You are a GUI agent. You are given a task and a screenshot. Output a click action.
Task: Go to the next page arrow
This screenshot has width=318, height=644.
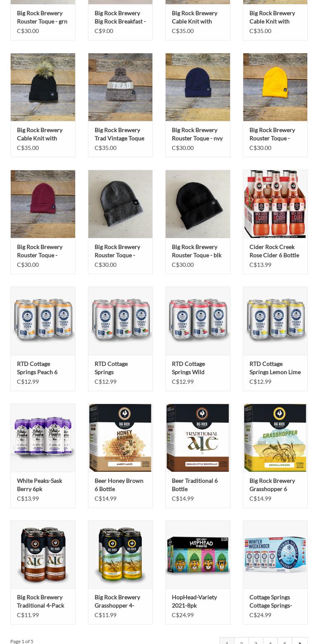tap(300, 642)
